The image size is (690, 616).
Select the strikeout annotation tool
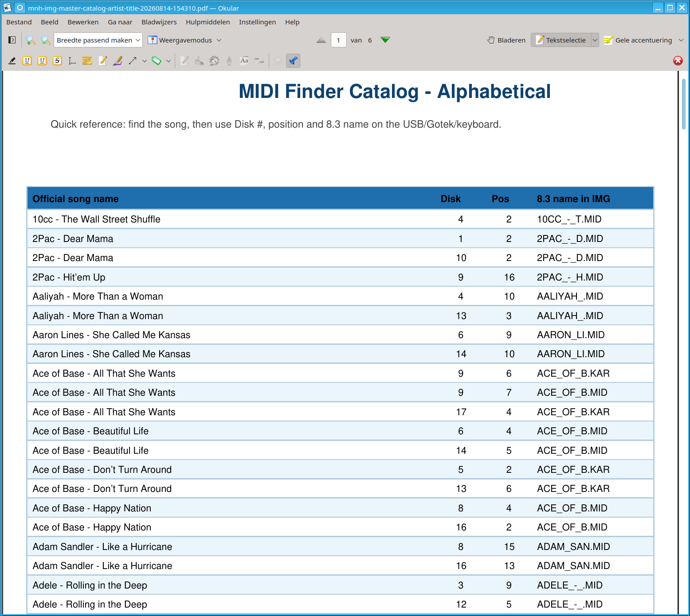click(57, 61)
